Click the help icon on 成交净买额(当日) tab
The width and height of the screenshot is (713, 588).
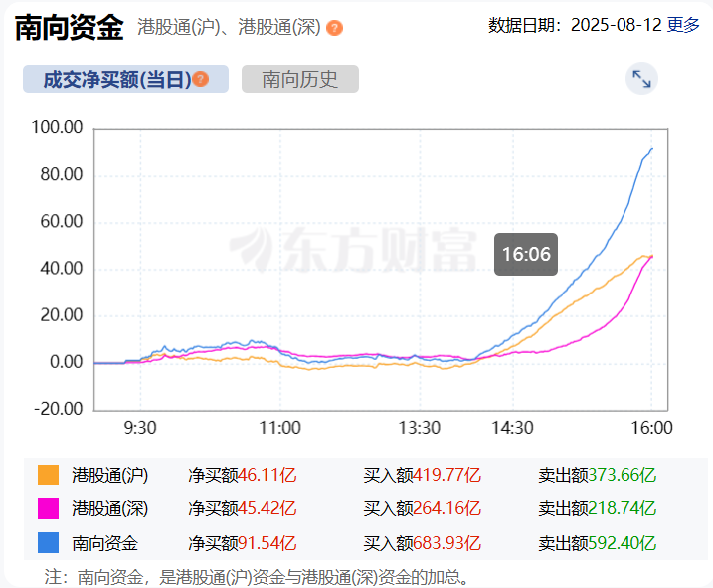point(201,79)
